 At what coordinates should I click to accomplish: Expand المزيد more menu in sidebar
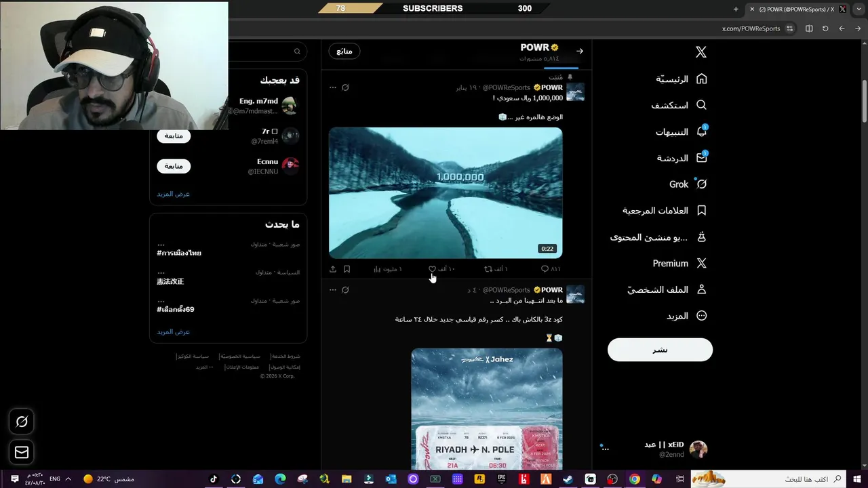click(687, 316)
